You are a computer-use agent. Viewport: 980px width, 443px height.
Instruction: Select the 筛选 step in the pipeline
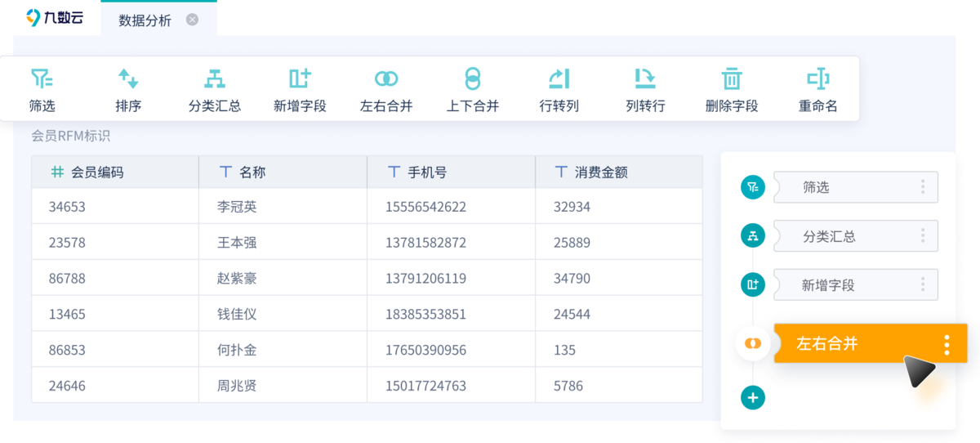click(x=855, y=187)
